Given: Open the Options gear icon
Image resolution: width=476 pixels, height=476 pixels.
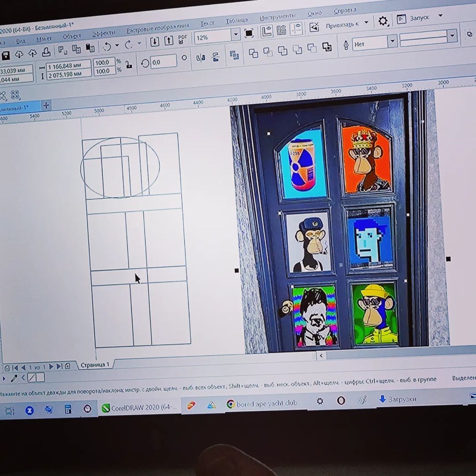Looking at the screenshot, I should [383, 21].
